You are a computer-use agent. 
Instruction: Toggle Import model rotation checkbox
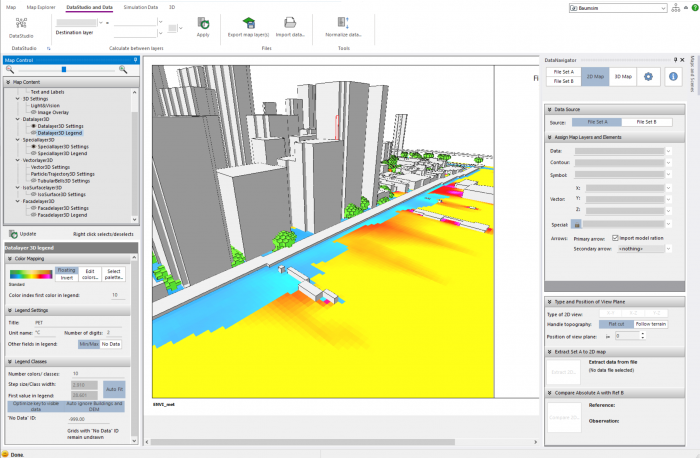[x=615, y=237]
